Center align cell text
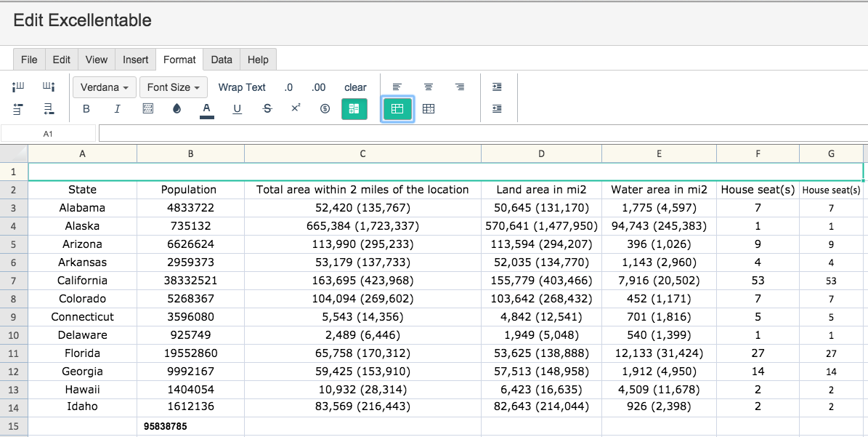 point(429,87)
